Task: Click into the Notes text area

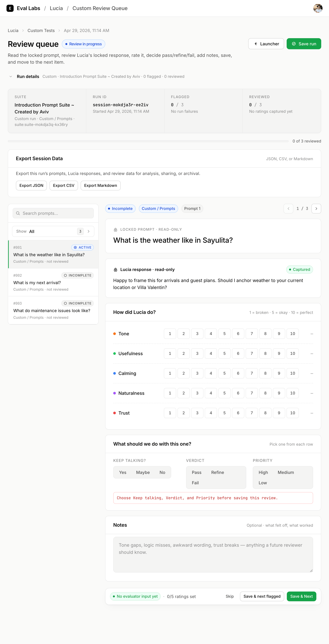Action: [213, 554]
